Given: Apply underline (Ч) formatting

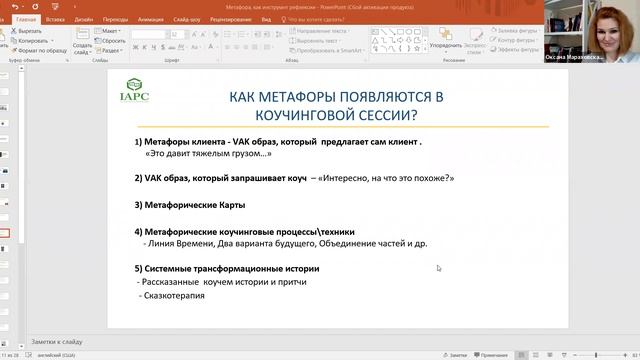Looking at the screenshot, I should 154,48.
